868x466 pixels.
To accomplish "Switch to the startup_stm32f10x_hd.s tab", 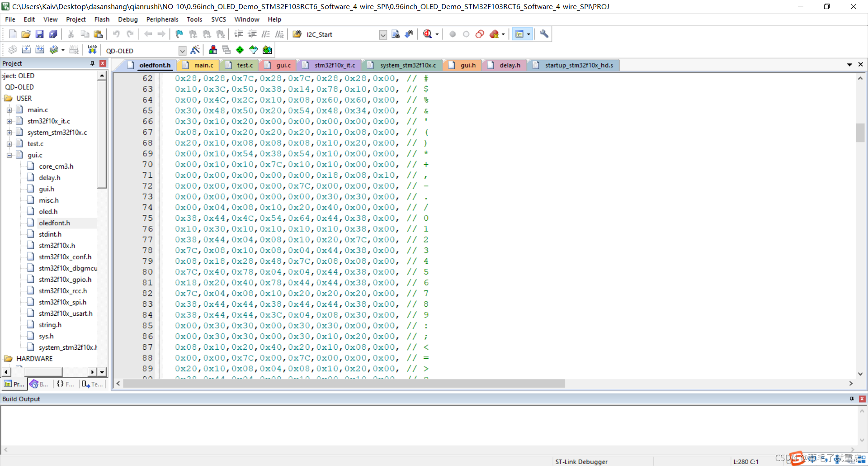I will click(574, 65).
